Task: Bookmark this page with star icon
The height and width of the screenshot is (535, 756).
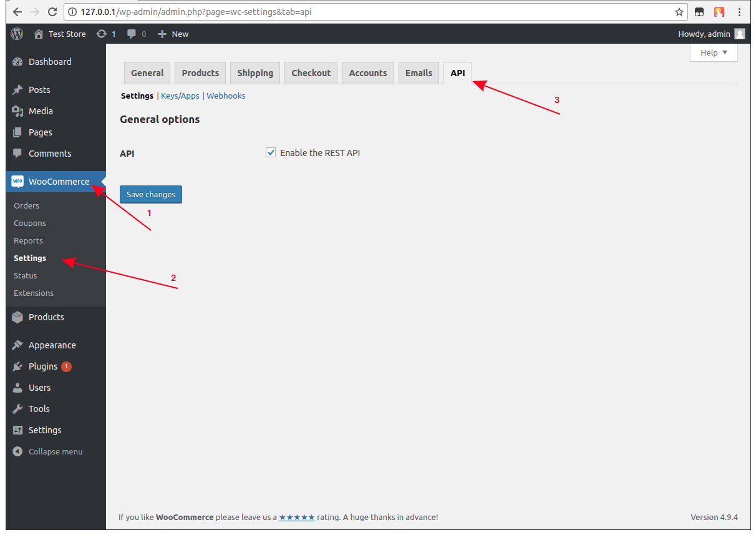Action: click(679, 12)
